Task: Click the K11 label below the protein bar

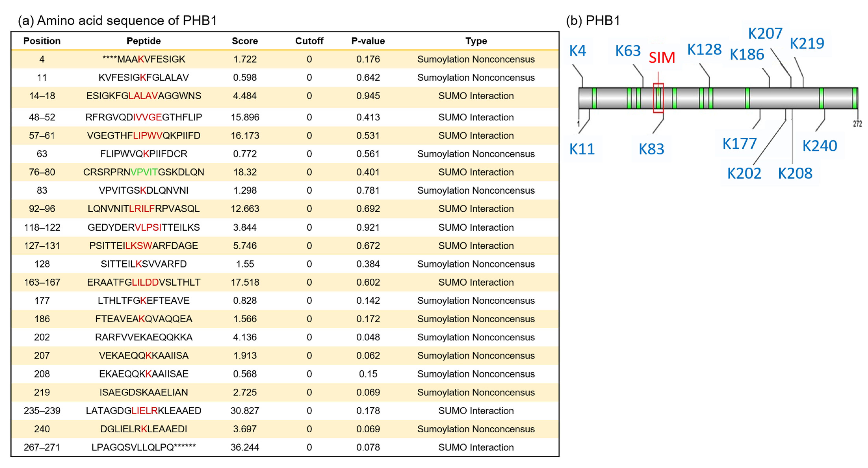Action: click(582, 149)
